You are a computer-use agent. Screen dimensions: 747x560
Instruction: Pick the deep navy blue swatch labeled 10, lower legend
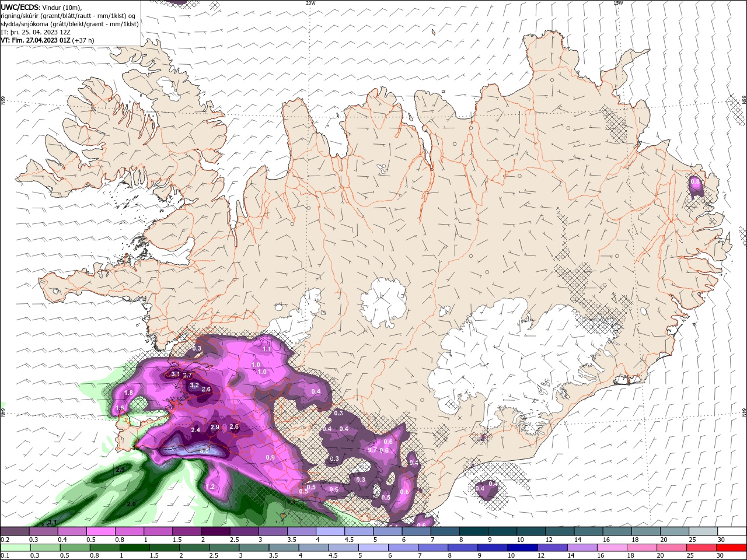tap(522, 548)
